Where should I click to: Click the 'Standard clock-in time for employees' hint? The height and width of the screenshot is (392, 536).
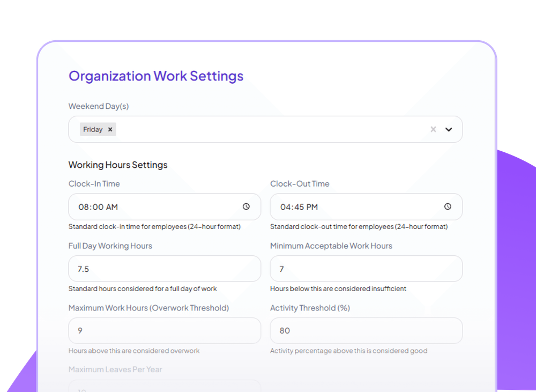coord(154,226)
